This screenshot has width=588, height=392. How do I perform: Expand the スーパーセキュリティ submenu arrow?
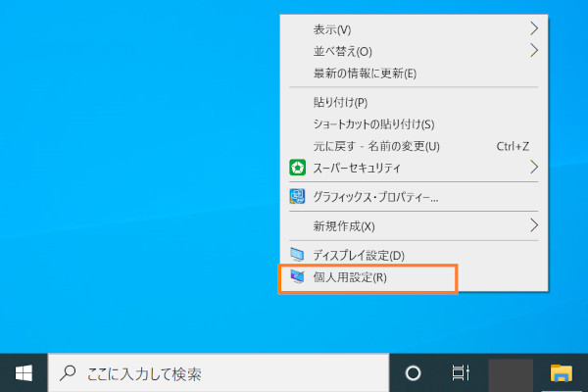(x=534, y=168)
